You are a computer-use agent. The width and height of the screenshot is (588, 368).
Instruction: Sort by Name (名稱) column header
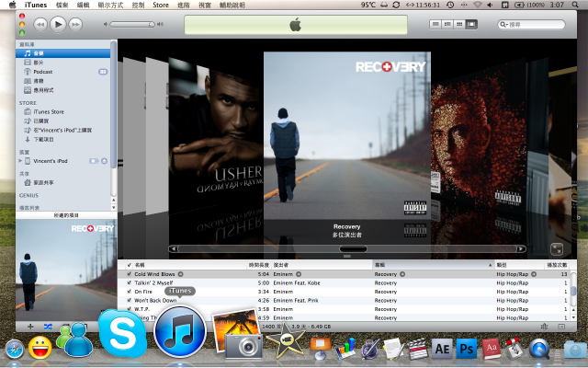(190, 265)
